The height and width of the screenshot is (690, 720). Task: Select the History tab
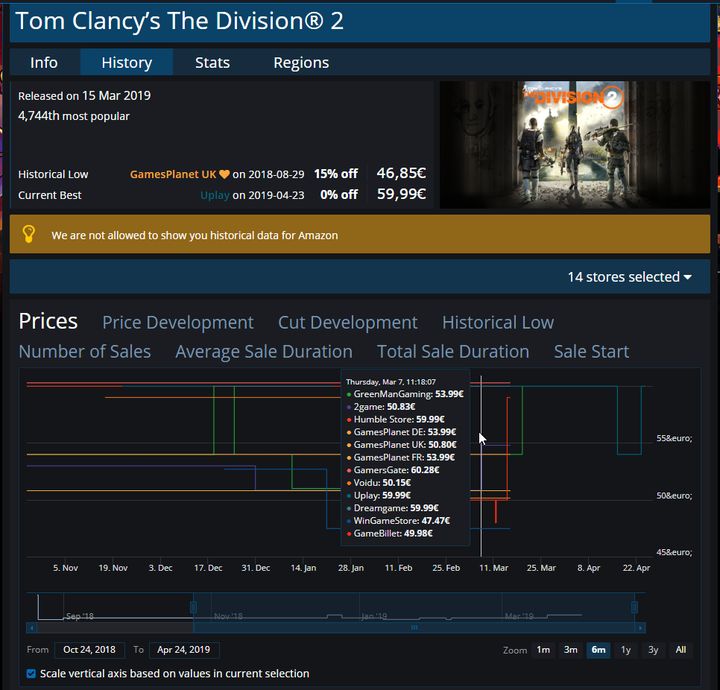(127, 62)
